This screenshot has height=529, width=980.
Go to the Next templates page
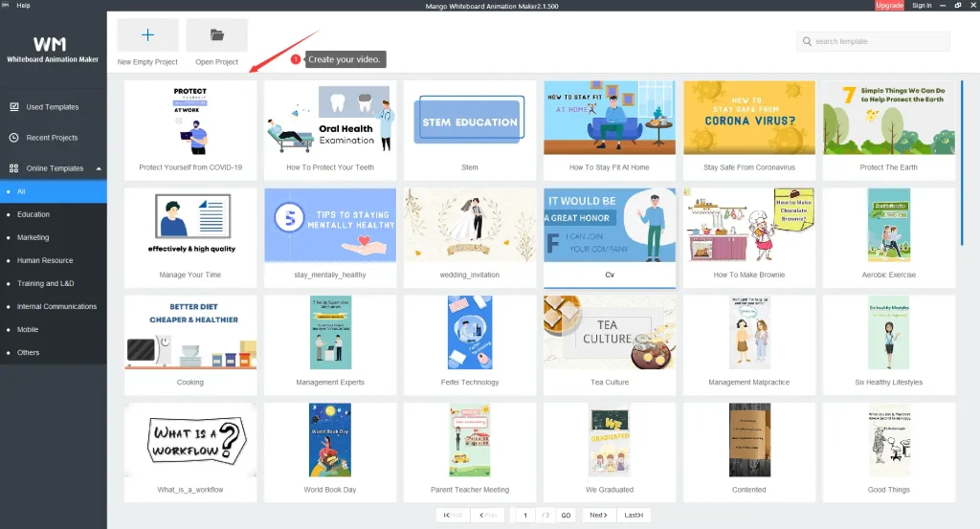point(598,515)
